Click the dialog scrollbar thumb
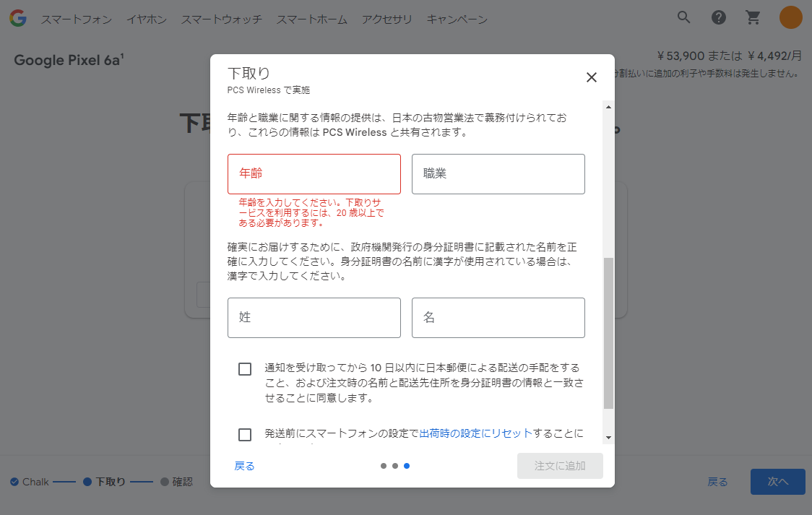812x515 pixels. click(608, 333)
